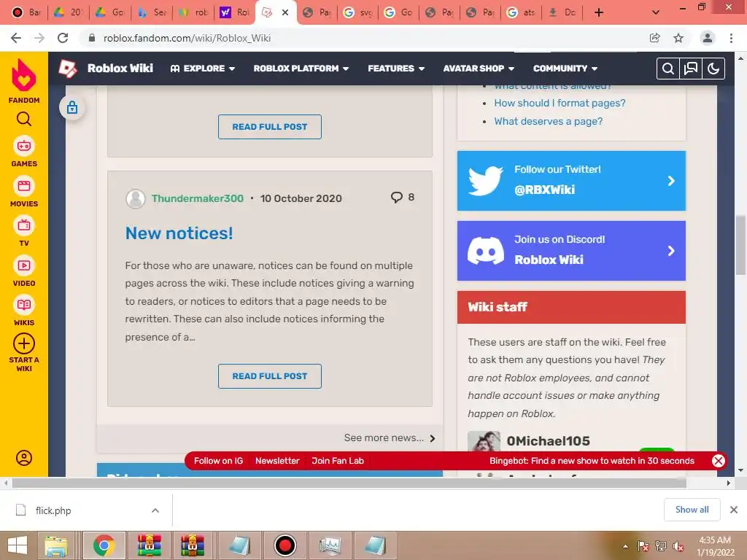This screenshot has height=560, width=747.
Task: Open Chrome three-dot menu
Action: [x=731, y=38]
